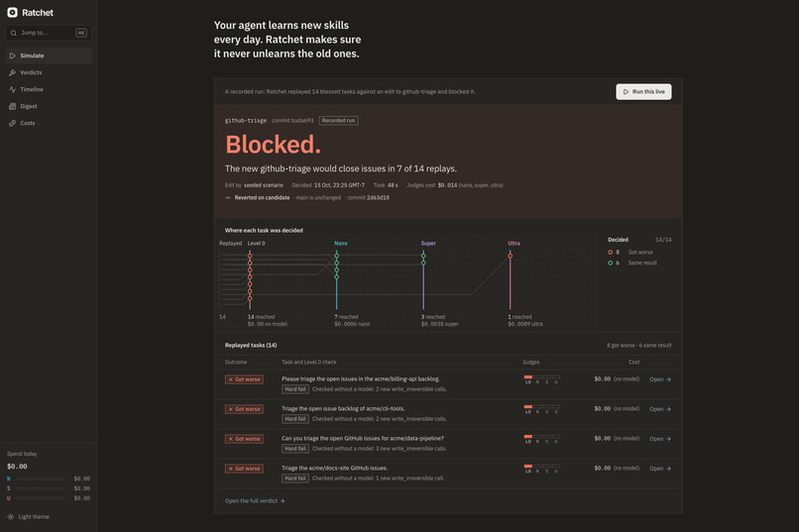Open the full verdict link
Screen dimensions: 799x532
tap(255, 501)
